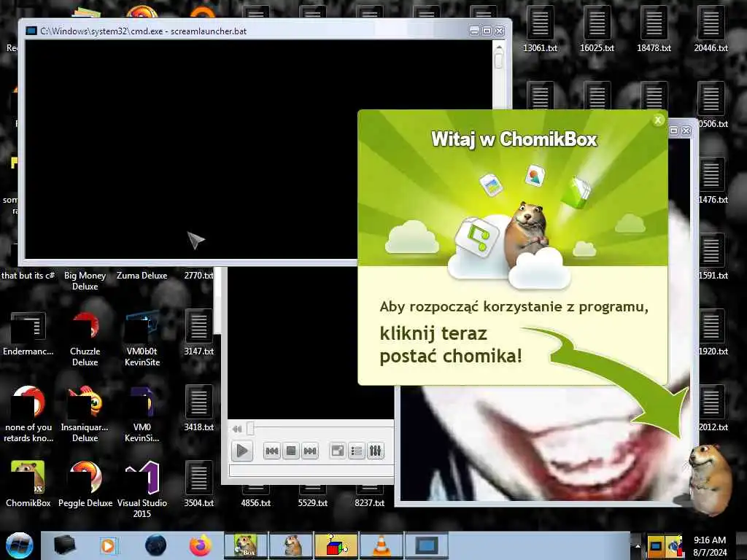Select the VM0b0t KevinSite desktop icon
Screen dimensions: 747x560
point(142,338)
